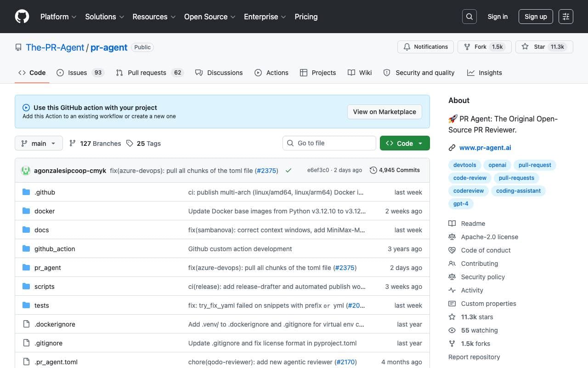
Task: Open the 4,945 Commits history link
Action: click(x=395, y=170)
